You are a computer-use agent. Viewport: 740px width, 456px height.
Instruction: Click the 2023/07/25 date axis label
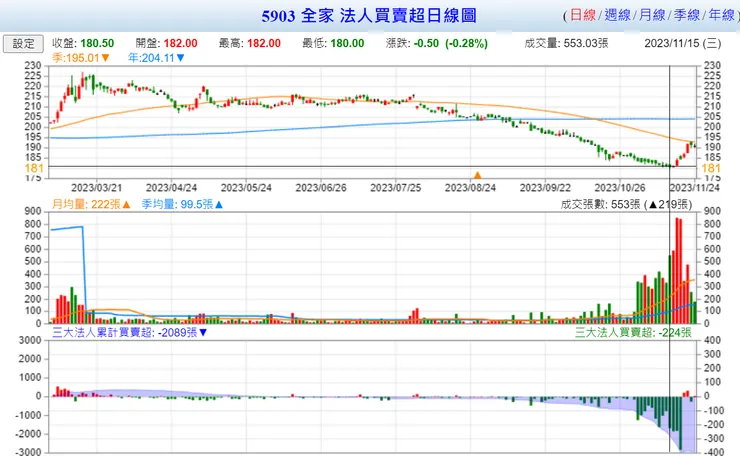click(x=395, y=188)
